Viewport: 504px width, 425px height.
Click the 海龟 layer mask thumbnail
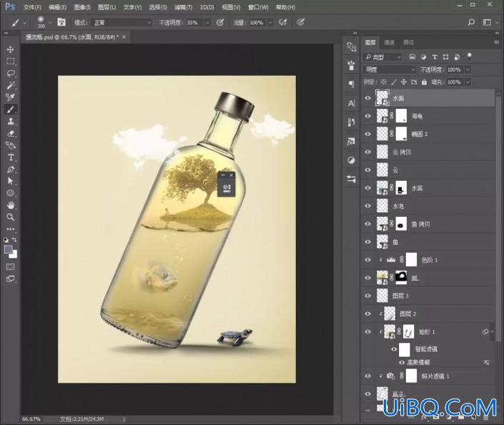[x=401, y=116]
